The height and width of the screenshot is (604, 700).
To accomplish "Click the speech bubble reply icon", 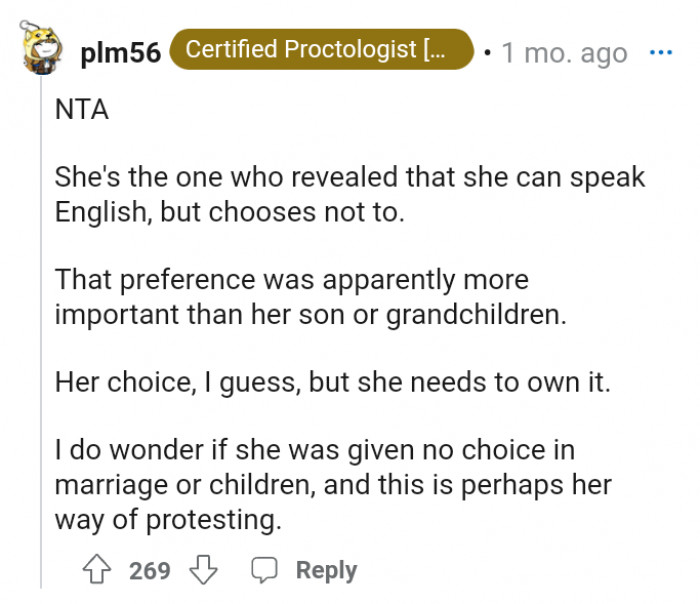I will coord(265,570).
